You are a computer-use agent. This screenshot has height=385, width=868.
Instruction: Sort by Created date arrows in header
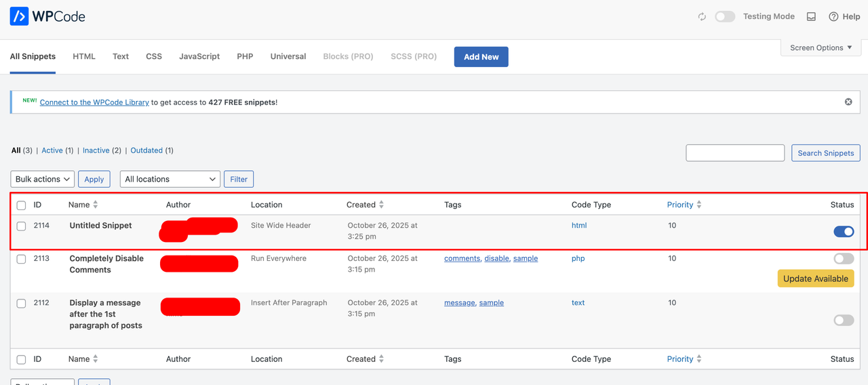[x=382, y=205]
